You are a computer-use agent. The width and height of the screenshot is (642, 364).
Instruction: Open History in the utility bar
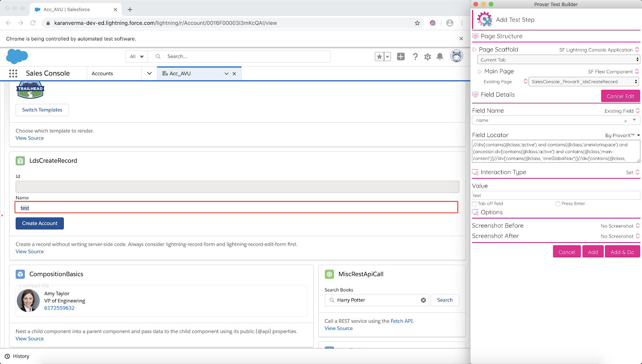(x=17, y=356)
